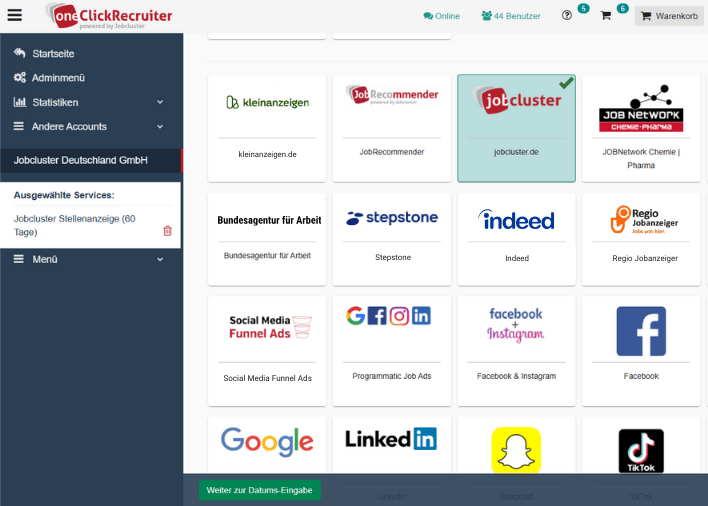Click the 44 Benutzer users indicator
This screenshot has width=708, height=506.
point(510,16)
